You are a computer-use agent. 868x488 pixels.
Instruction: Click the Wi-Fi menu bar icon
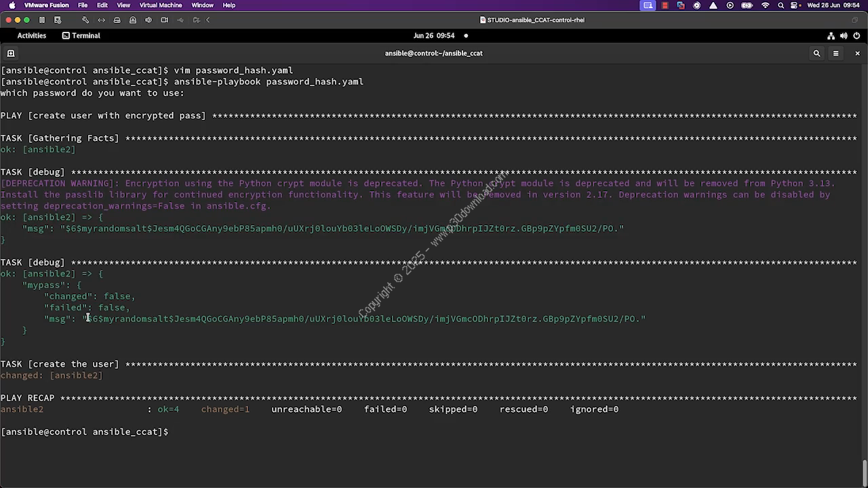(x=766, y=5)
